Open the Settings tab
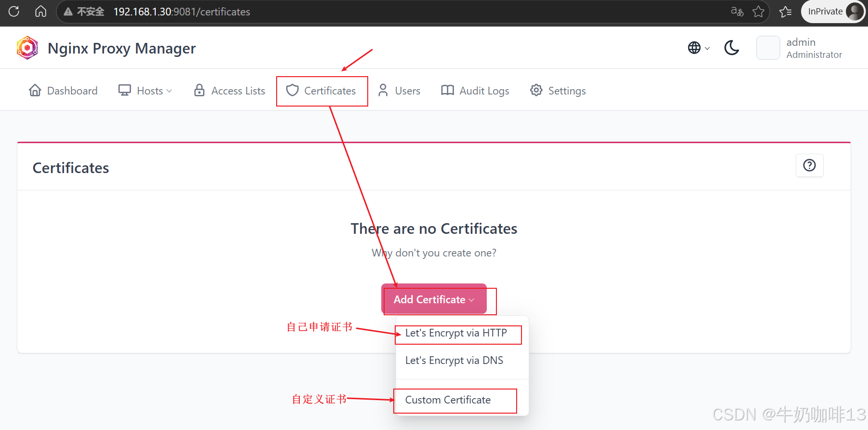This screenshot has height=430, width=868. pyautogui.click(x=558, y=91)
